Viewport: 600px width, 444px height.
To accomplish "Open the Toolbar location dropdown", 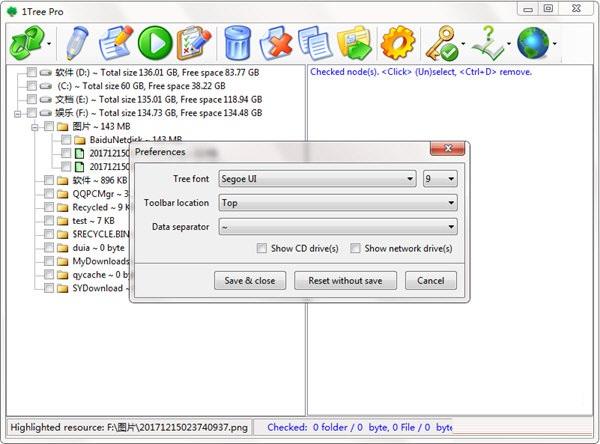I will 338,203.
